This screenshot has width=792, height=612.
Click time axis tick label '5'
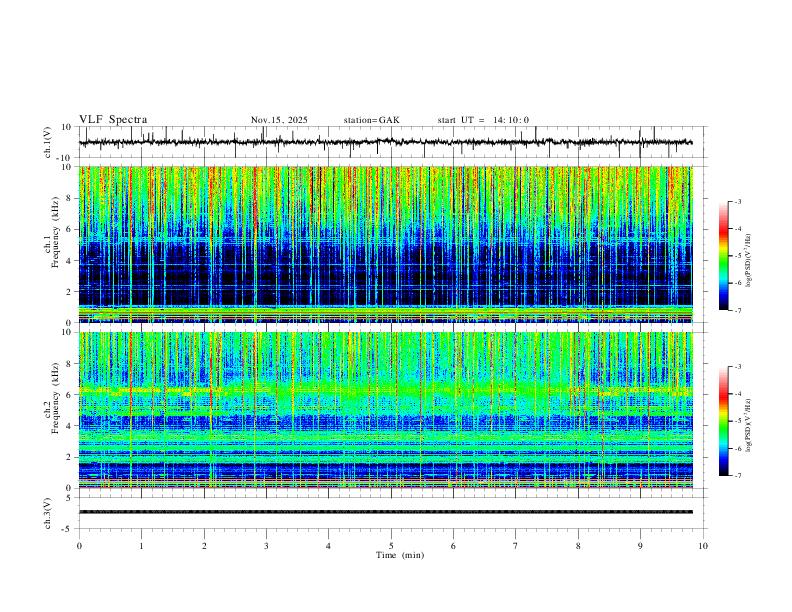coord(391,546)
